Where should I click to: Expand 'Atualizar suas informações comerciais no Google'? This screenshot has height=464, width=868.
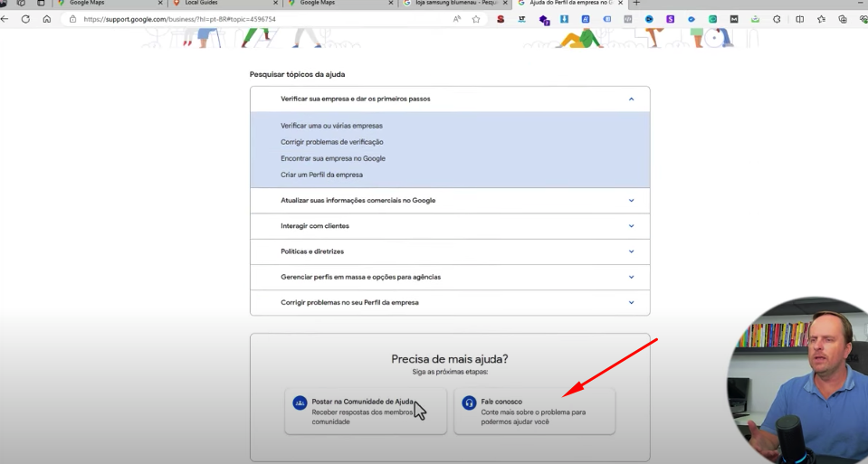pos(450,200)
